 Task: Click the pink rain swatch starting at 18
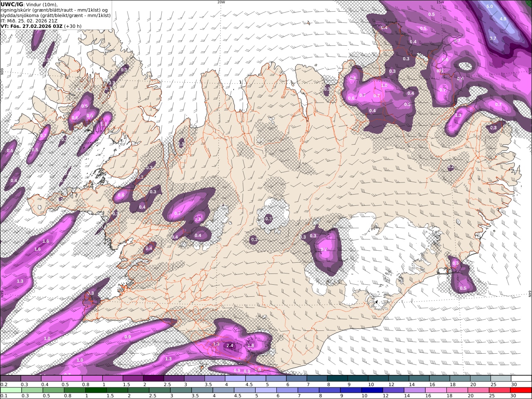point(457,390)
